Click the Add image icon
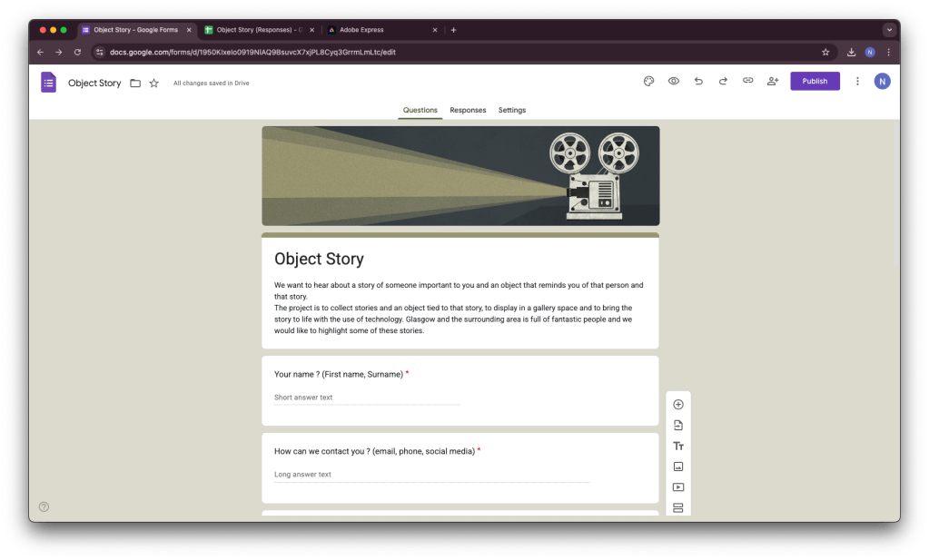This screenshot has width=929, height=560. [678, 467]
